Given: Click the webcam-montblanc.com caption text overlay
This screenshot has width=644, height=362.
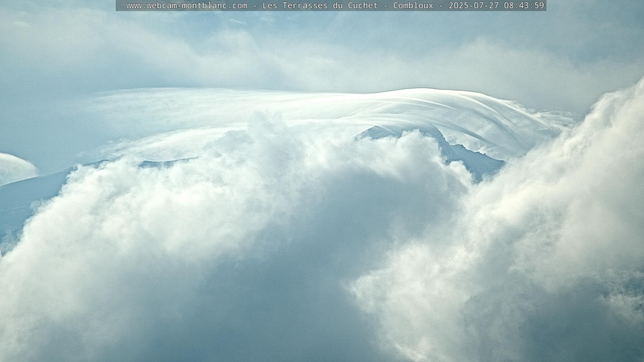Looking at the screenshot, I should point(331,5).
